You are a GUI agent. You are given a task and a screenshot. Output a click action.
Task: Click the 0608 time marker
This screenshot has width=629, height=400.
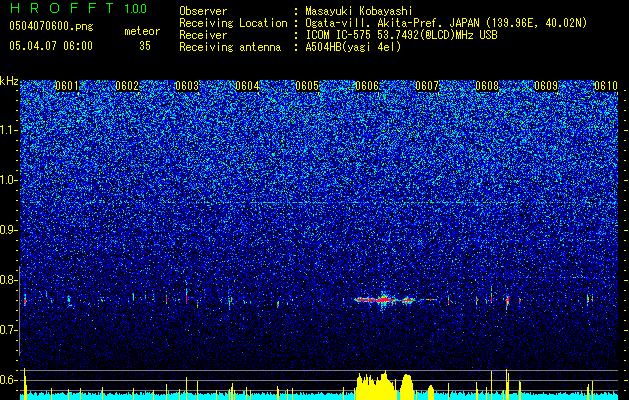click(487, 86)
